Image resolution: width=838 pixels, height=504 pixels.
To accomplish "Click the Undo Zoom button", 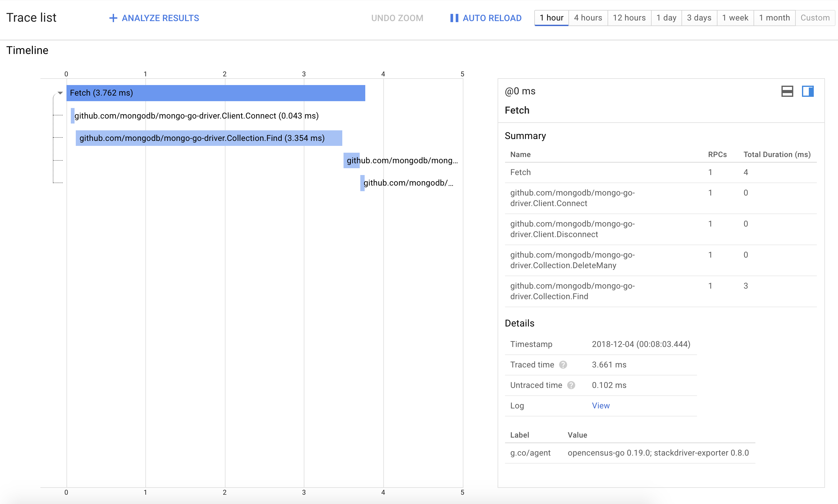I will click(x=397, y=18).
